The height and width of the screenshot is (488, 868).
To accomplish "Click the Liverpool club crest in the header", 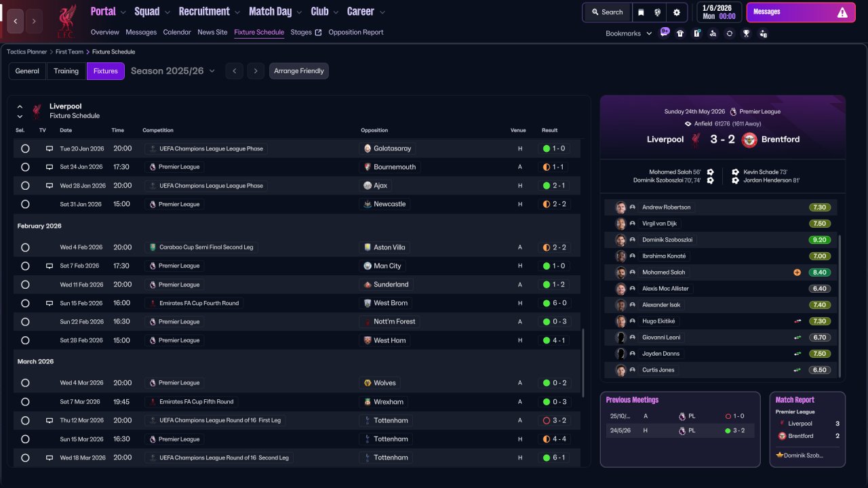I will [66, 21].
